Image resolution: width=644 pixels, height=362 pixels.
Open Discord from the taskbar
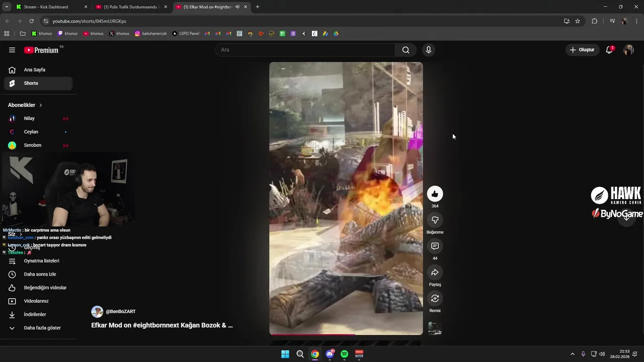[x=330, y=354]
